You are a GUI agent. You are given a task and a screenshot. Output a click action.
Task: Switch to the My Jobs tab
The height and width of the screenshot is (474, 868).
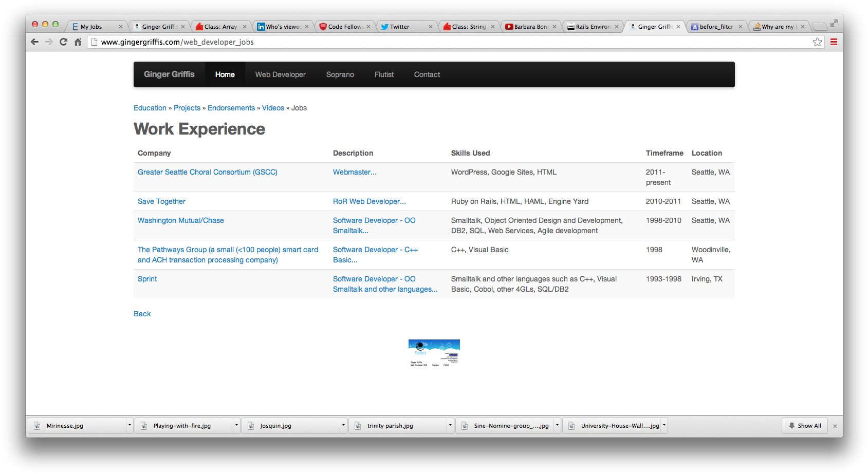[x=97, y=27]
